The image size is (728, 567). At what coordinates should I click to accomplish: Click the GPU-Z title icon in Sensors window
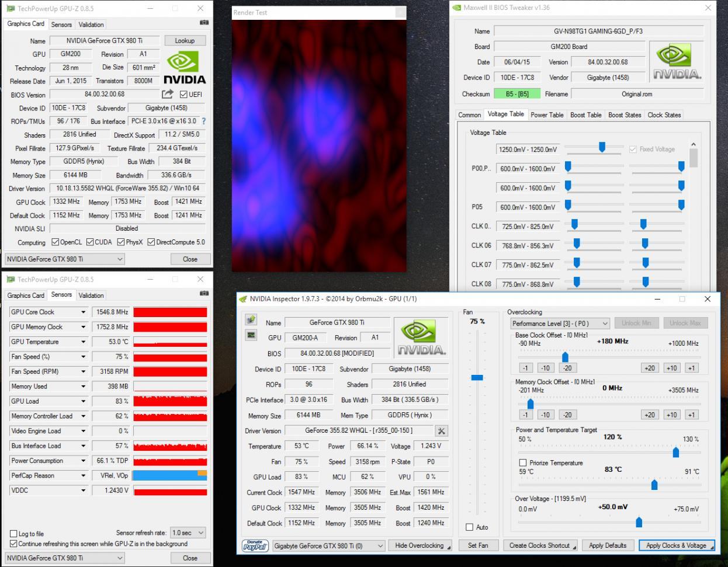coord(11,280)
